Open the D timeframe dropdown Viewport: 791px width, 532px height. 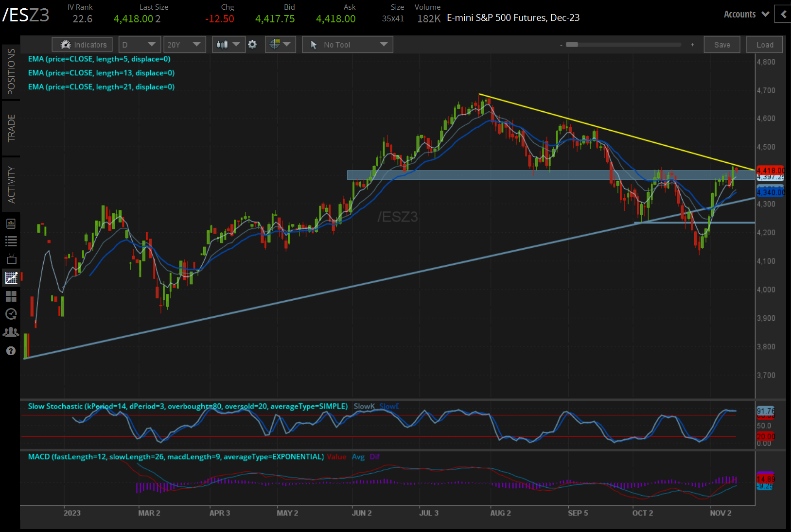(x=140, y=45)
